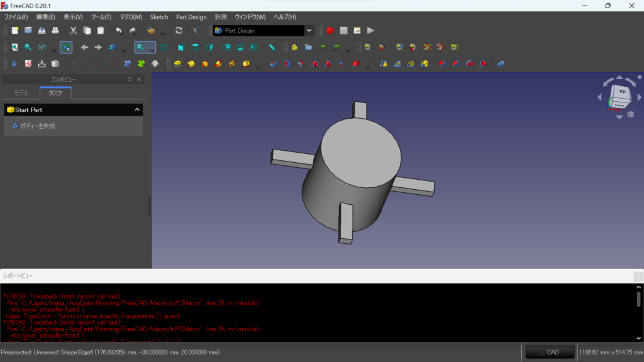Start macro recording with the red button
Screen dimensions: 644x362
pos(330,30)
